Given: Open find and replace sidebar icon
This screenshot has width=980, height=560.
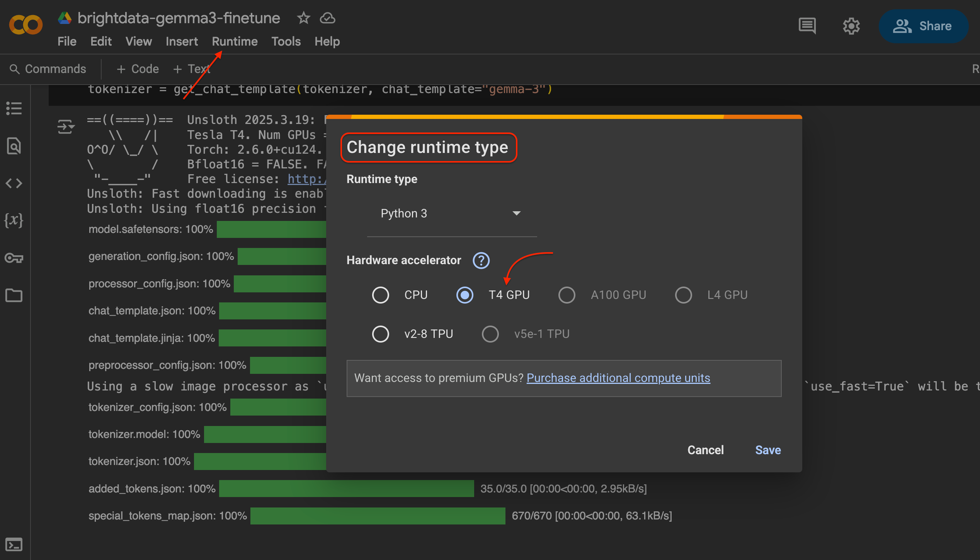Looking at the screenshot, I should pos(14,146).
